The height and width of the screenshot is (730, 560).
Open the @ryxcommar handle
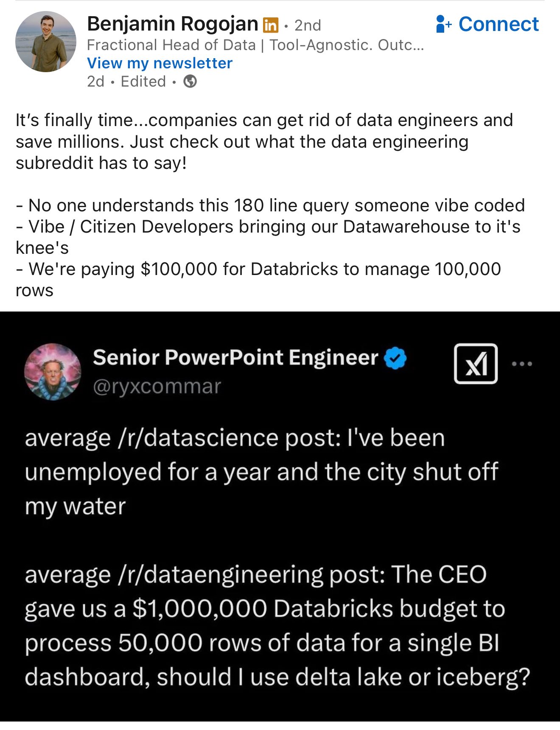(157, 387)
